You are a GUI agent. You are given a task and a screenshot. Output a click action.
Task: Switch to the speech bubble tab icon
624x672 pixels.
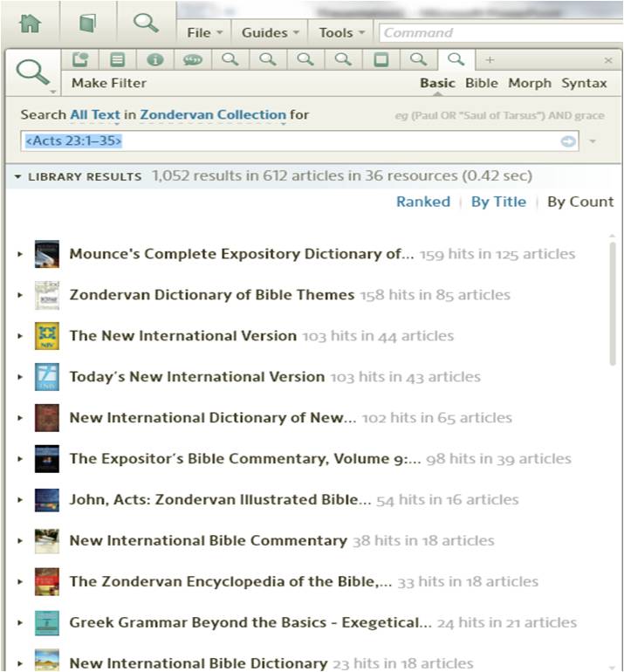tap(193, 59)
